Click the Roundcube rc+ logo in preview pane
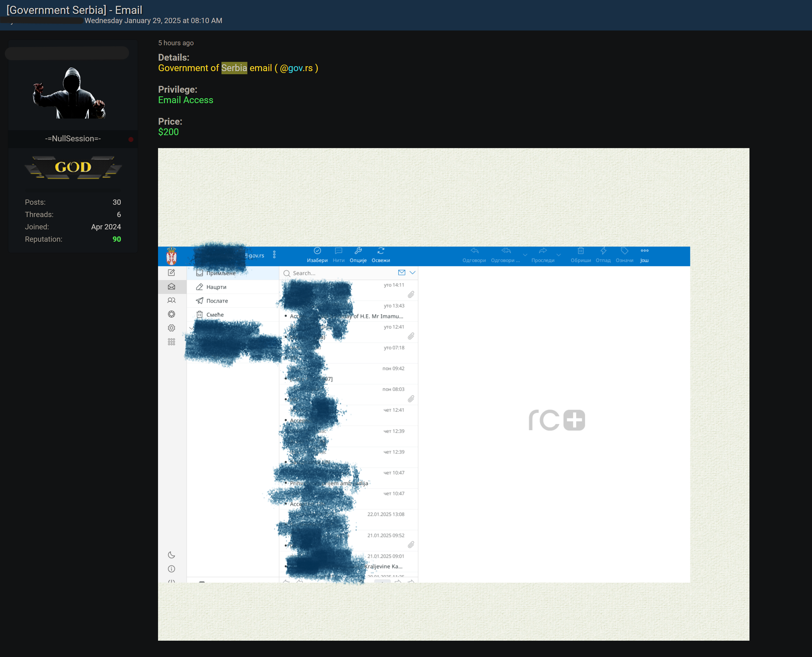The image size is (812, 657). 557,420
